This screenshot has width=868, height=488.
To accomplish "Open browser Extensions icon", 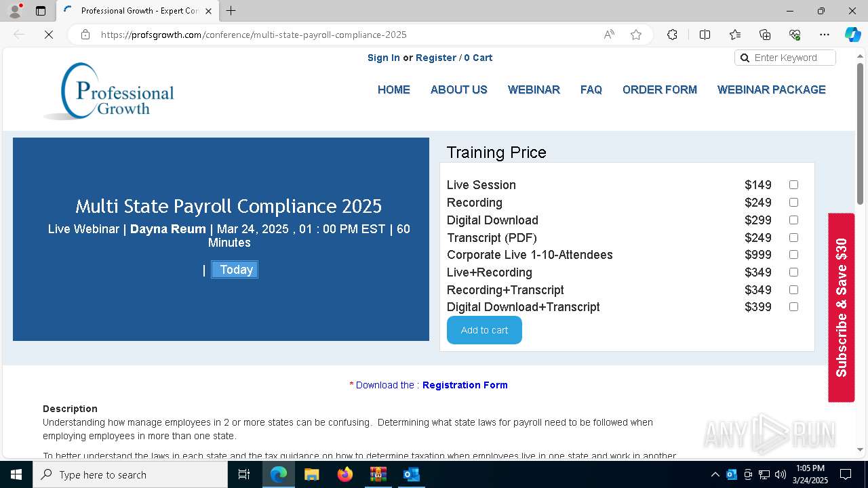I will pos(672,35).
